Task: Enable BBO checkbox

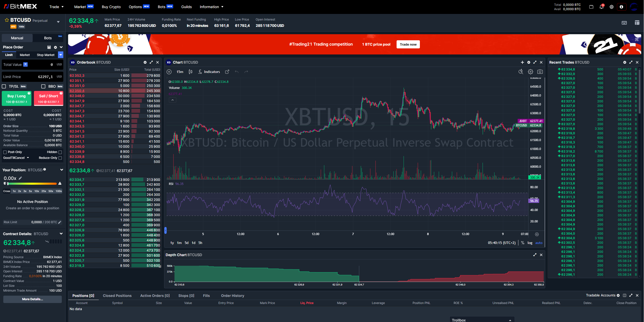Action: tap(43, 86)
